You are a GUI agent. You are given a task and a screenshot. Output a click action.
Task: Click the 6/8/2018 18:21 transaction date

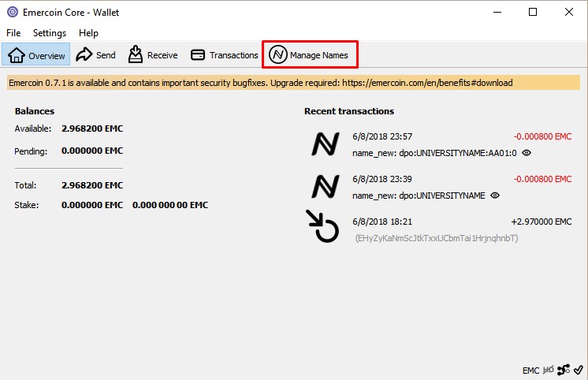(x=381, y=222)
